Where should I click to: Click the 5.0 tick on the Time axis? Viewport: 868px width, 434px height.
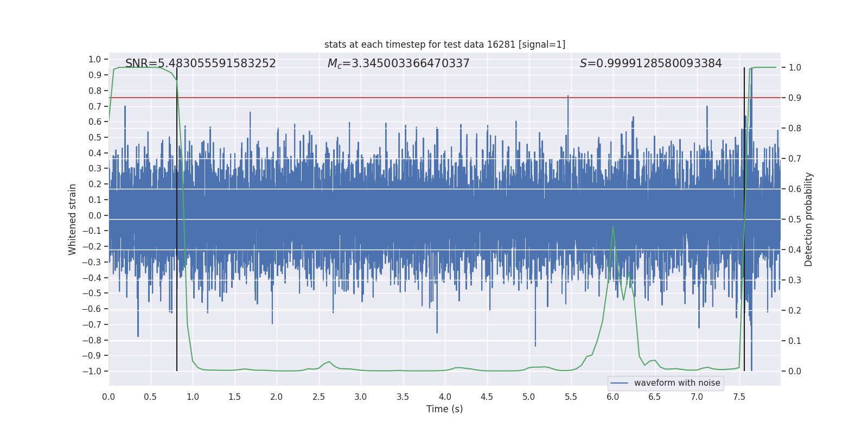click(x=529, y=397)
